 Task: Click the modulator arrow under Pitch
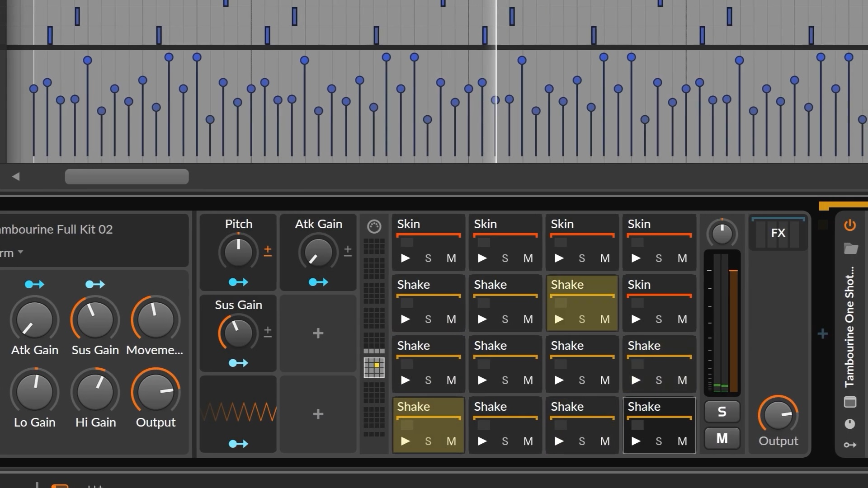(238, 282)
